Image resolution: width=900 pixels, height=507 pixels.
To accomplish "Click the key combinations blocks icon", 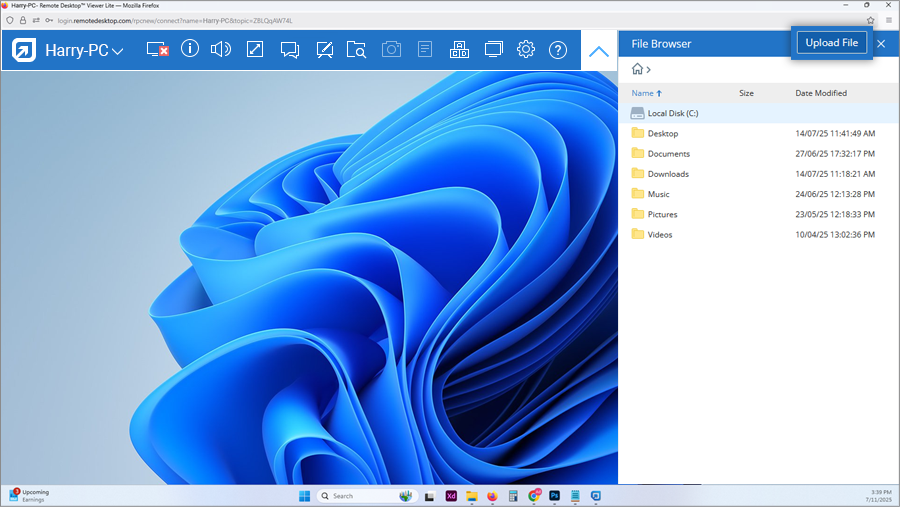I will 459,50.
